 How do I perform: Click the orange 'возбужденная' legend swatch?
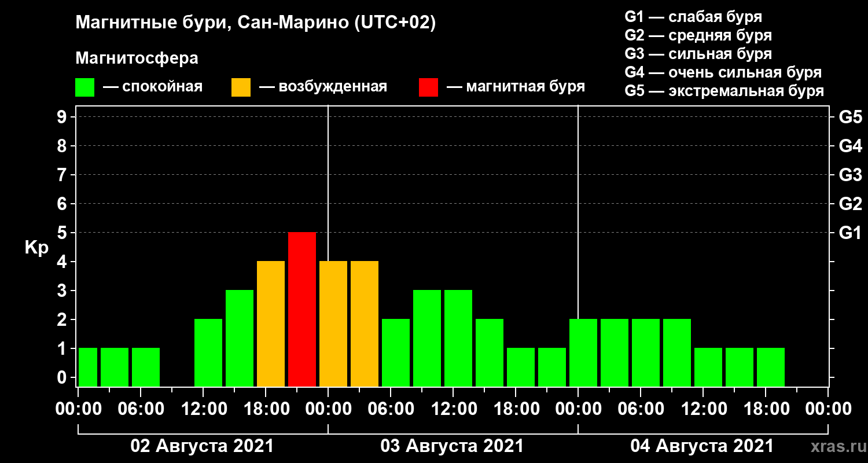click(x=241, y=87)
